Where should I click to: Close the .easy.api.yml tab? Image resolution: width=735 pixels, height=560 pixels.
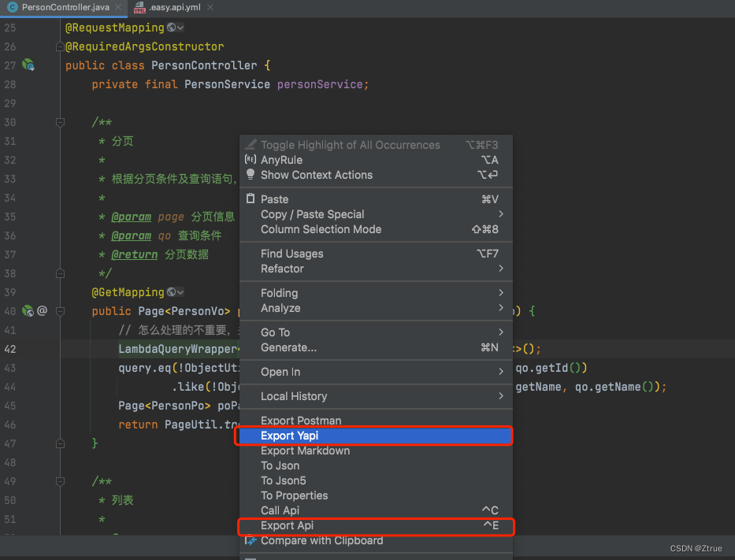[x=210, y=8]
